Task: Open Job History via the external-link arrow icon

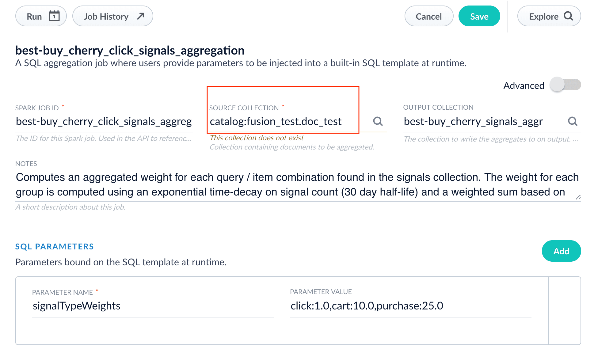Action: tap(140, 16)
